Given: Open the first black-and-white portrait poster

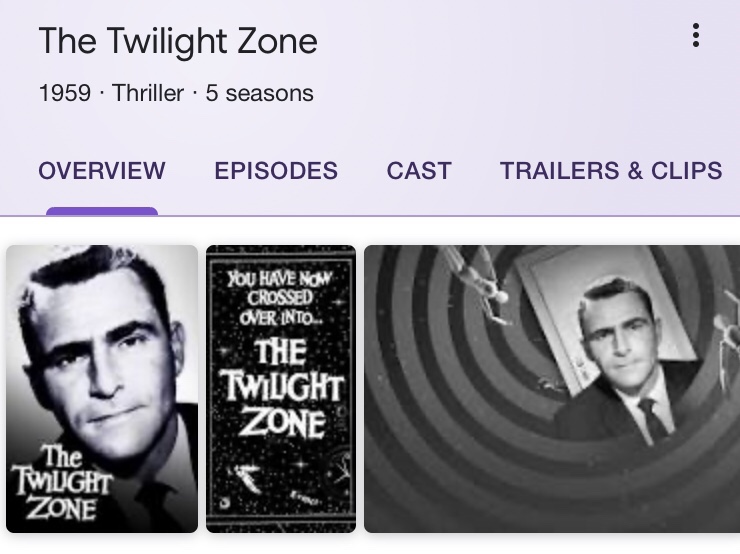Looking at the screenshot, I should (102, 388).
